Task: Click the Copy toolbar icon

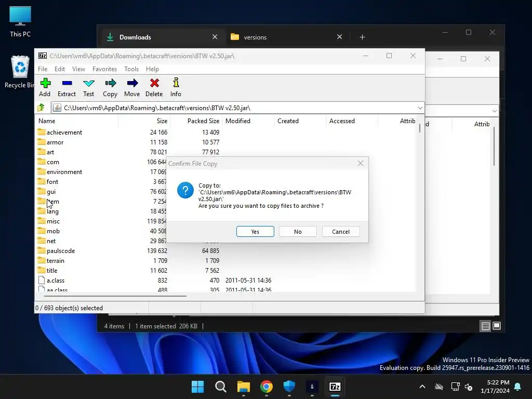Action: (110, 83)
